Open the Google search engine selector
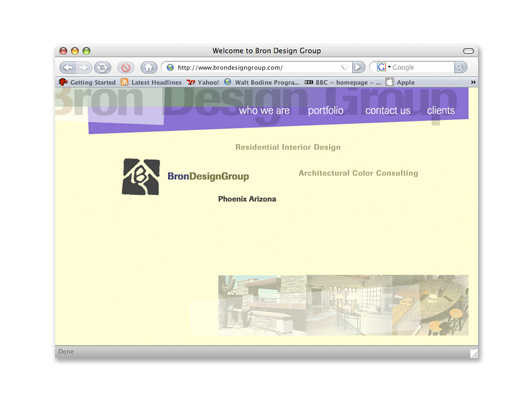The image size is (525, 394). 383,67
